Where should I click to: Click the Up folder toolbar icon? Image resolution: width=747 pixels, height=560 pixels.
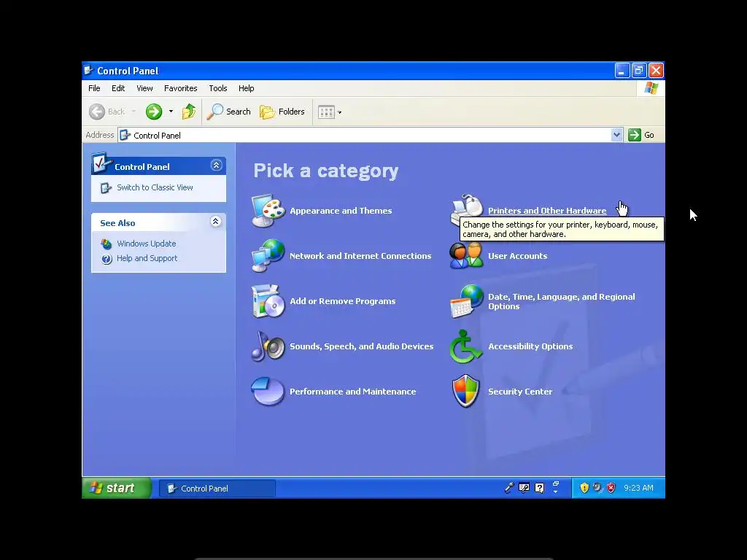(x=189, y=112)
